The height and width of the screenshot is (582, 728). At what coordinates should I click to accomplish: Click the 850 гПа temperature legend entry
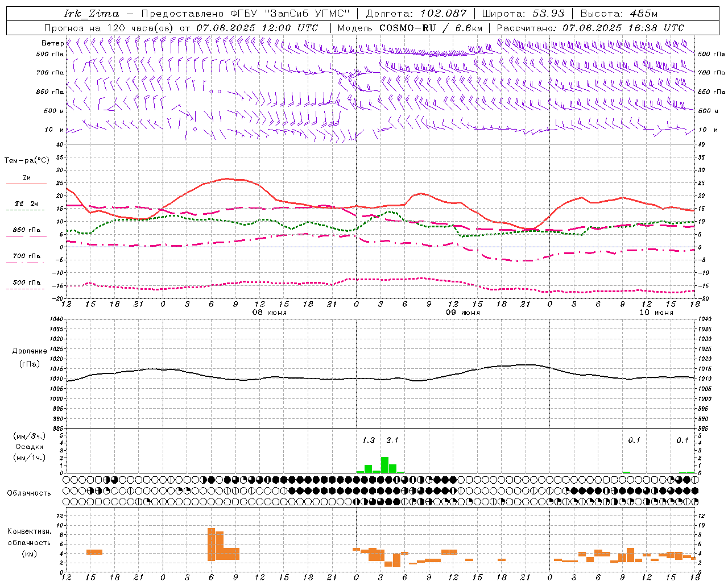(x=27, y=230)
